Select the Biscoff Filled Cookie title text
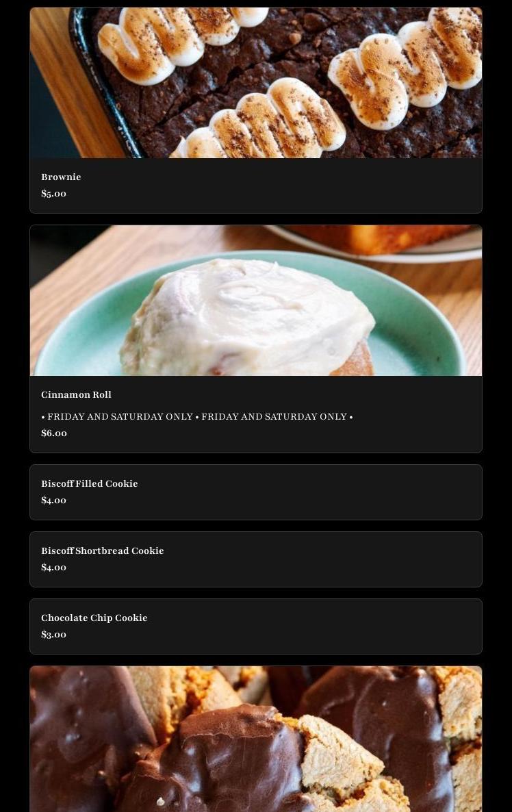This screenshot has width=512, height=812. [90, 483]
